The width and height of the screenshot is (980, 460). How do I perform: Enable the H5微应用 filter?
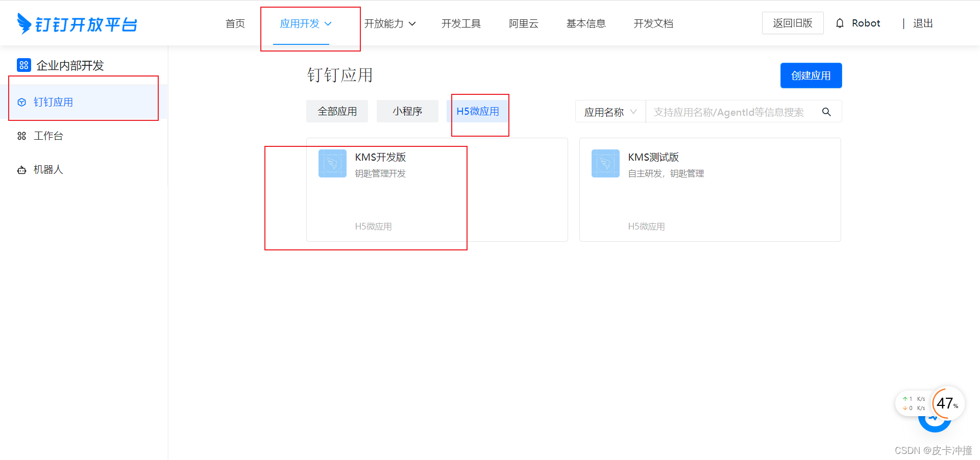[x=479, y=111]
